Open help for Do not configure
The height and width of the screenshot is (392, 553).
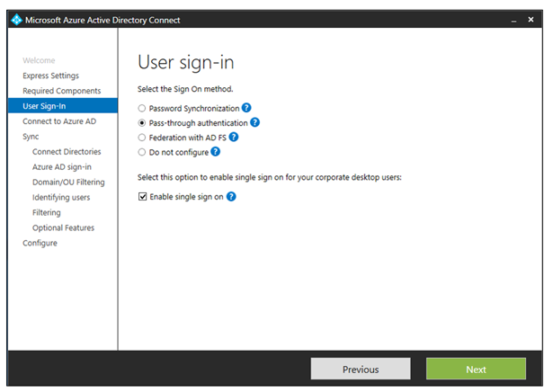point(216,152)
